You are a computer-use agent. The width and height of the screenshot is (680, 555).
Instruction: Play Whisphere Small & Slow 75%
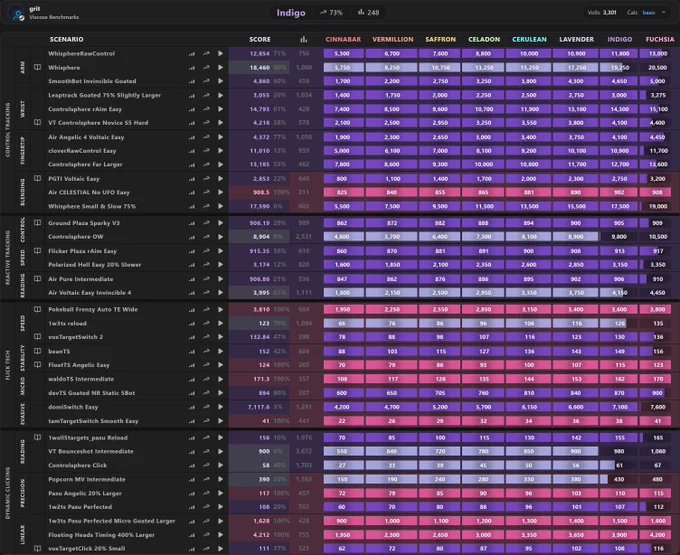click(x=220, y=206)
